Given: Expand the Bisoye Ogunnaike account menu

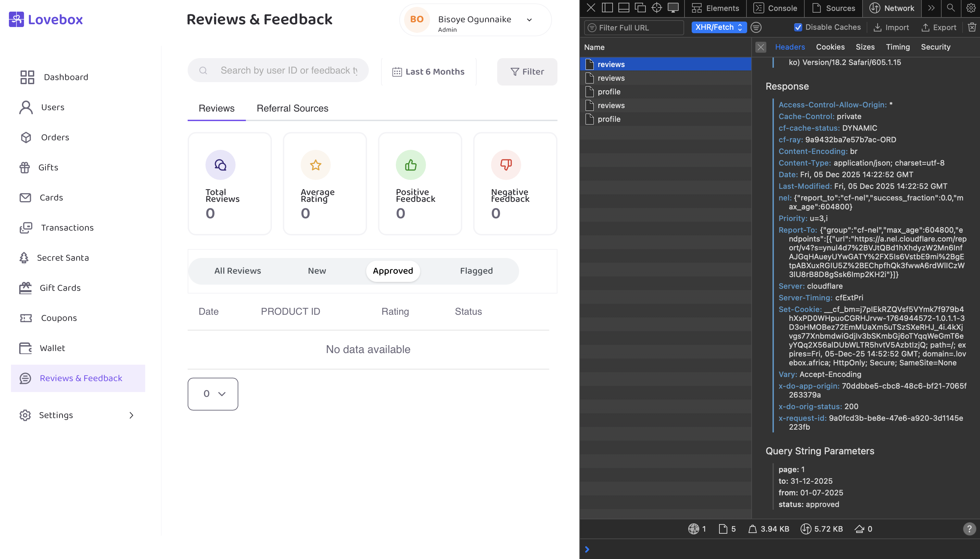Looking at the screenshot, I should click(x=529, y=20).
